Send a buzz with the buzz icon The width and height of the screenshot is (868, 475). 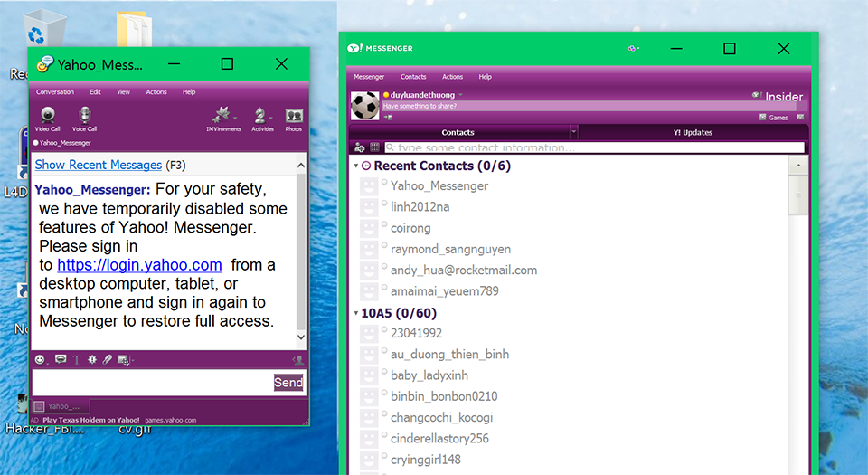point(92,359)
